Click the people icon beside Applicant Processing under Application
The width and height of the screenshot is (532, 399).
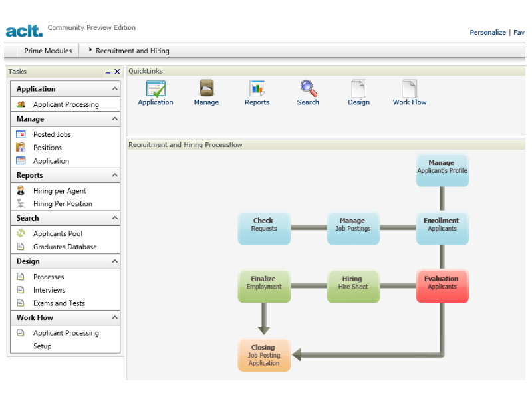tap(21, 104)
